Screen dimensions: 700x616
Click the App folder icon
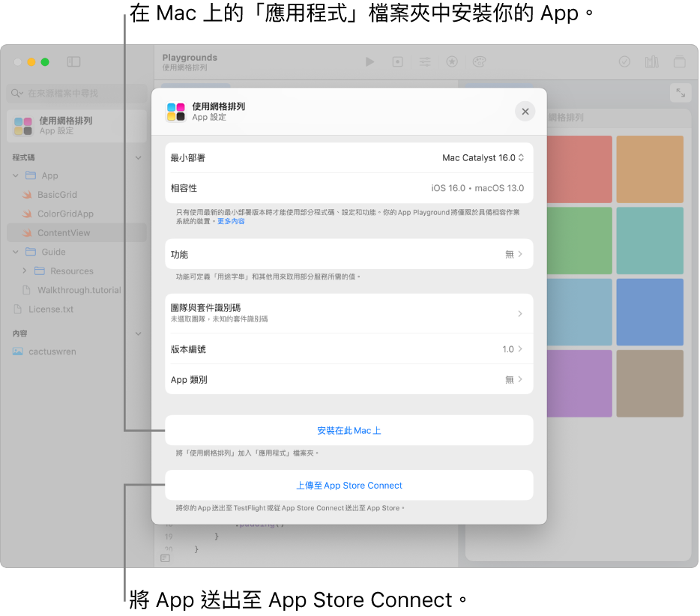pos(31,175)
